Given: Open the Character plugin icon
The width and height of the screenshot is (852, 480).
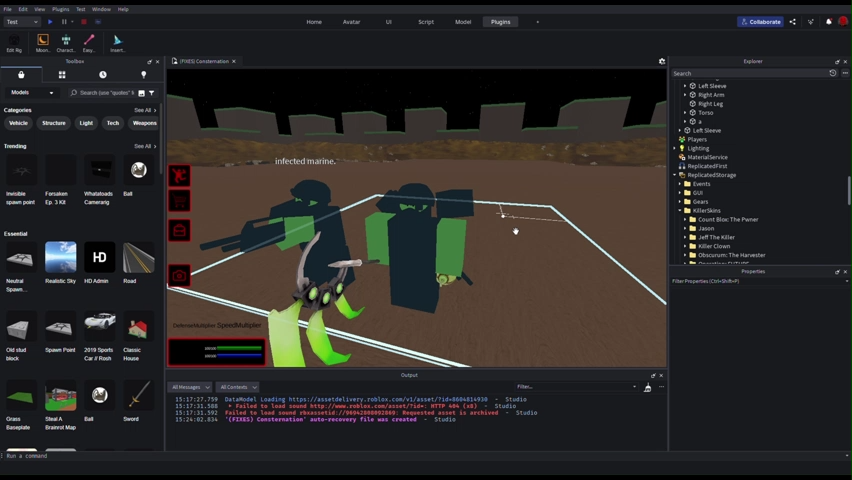Looking at the screenshot, I should [x=66, y=43].
